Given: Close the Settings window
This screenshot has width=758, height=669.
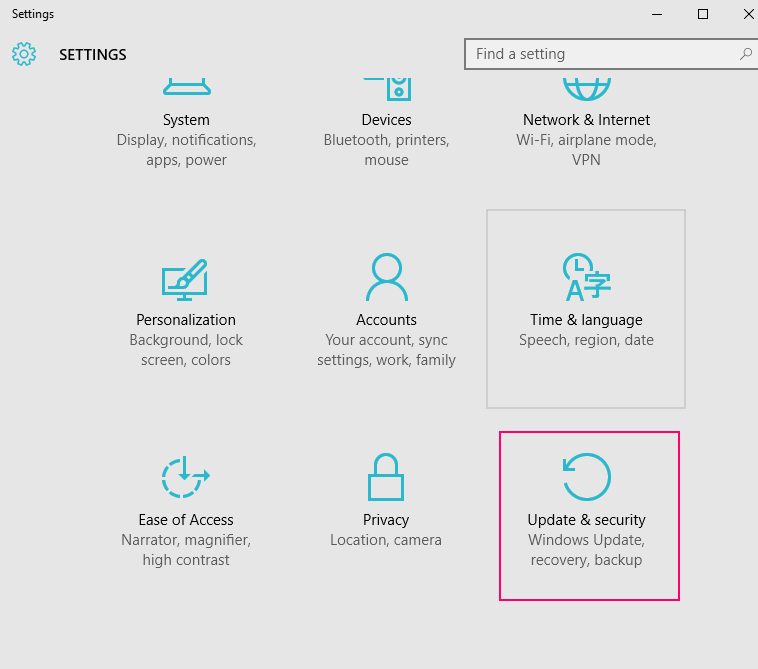Looking at the screenshot, I should pos(748,14).
